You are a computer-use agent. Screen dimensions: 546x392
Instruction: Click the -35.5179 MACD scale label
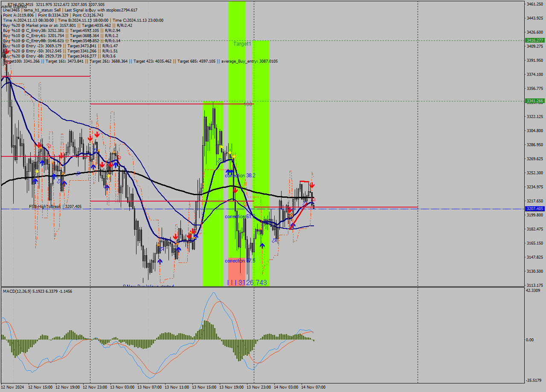coord(534,380)
